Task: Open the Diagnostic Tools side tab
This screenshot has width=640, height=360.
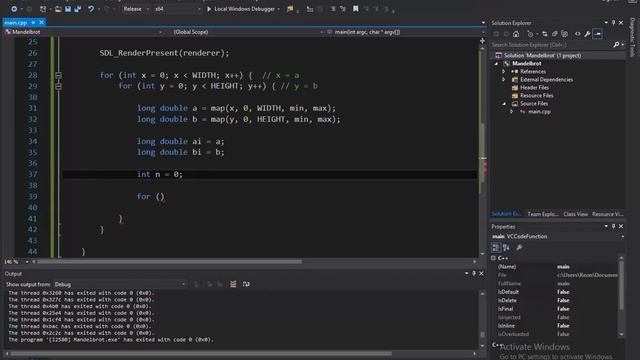Action: (632, 37)
